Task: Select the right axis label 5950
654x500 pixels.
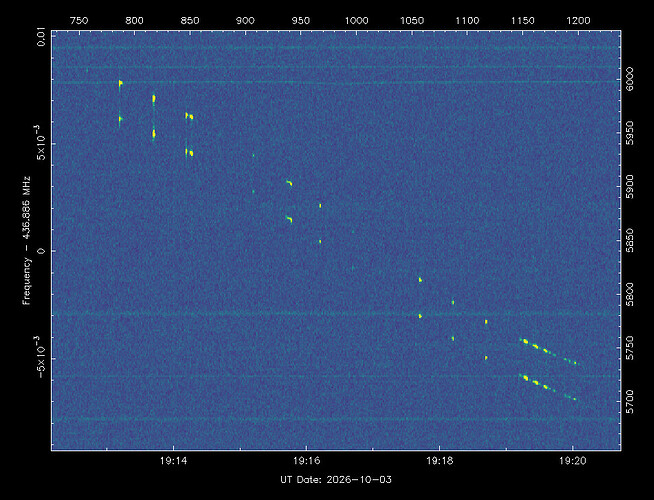Action: pos(630,133)
